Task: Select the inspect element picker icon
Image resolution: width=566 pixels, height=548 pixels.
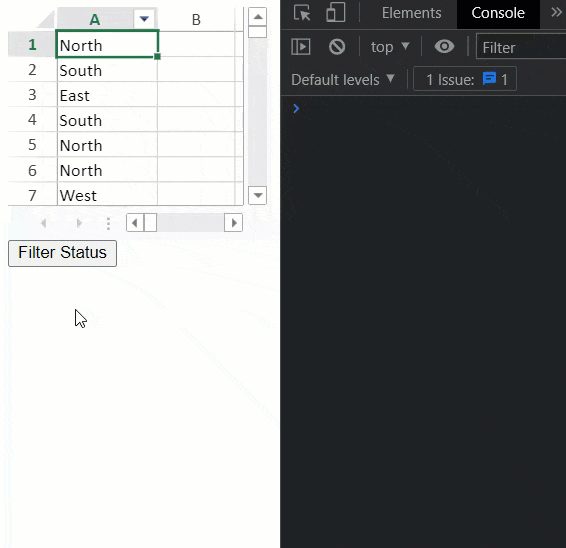Action: [302, 13]
